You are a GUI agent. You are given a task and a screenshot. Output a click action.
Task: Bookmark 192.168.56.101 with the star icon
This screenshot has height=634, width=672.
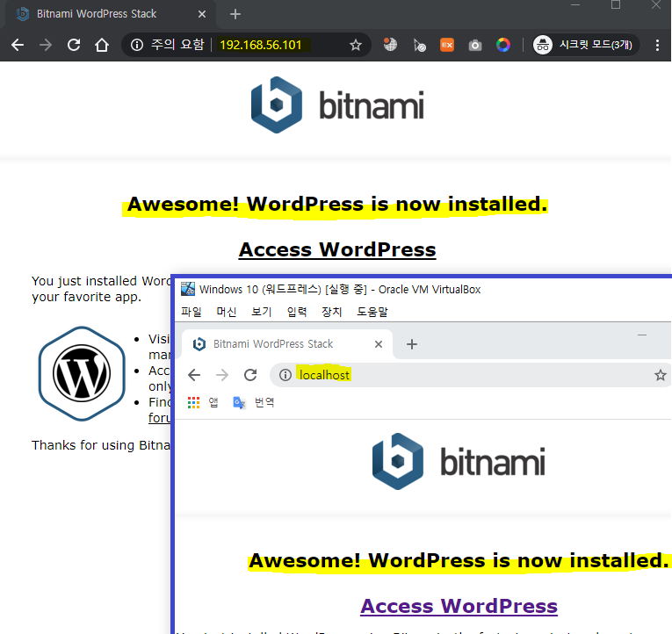point(355,45)
